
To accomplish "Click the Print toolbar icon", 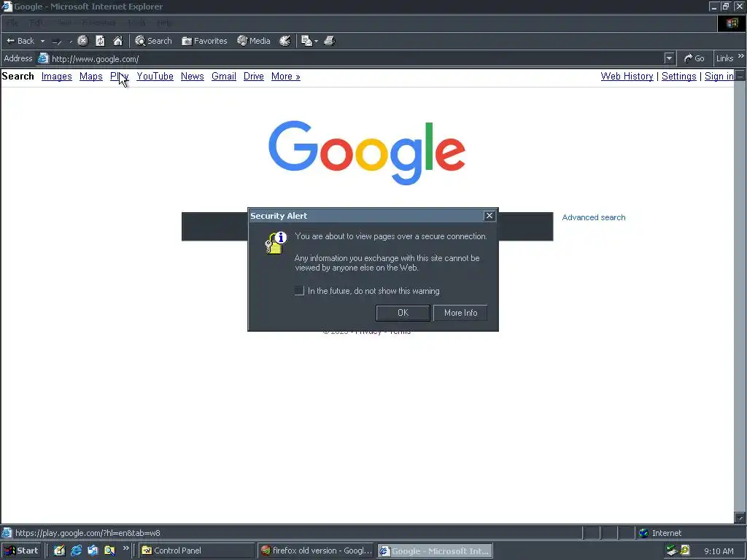I will (330, 41).
